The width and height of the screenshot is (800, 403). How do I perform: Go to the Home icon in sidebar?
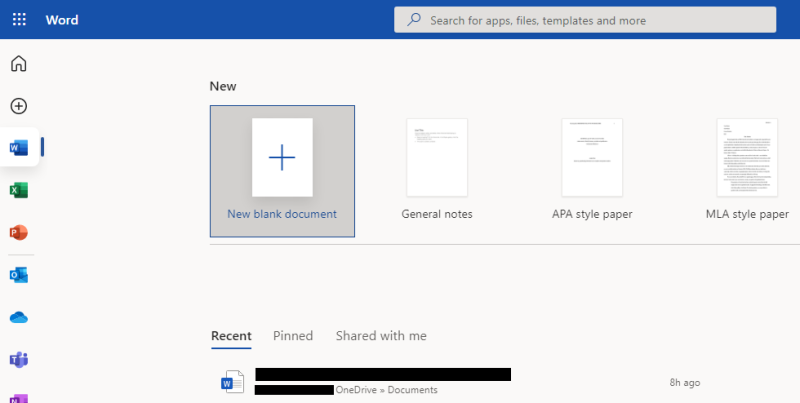19,64
